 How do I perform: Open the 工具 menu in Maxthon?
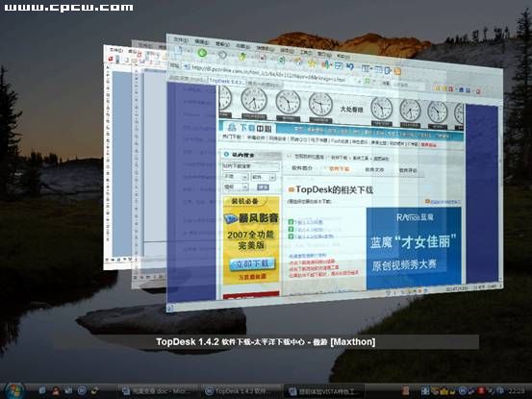306,53
